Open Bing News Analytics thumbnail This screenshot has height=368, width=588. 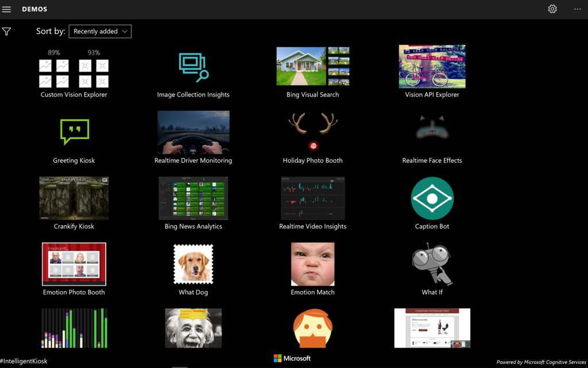pos(194,198)
